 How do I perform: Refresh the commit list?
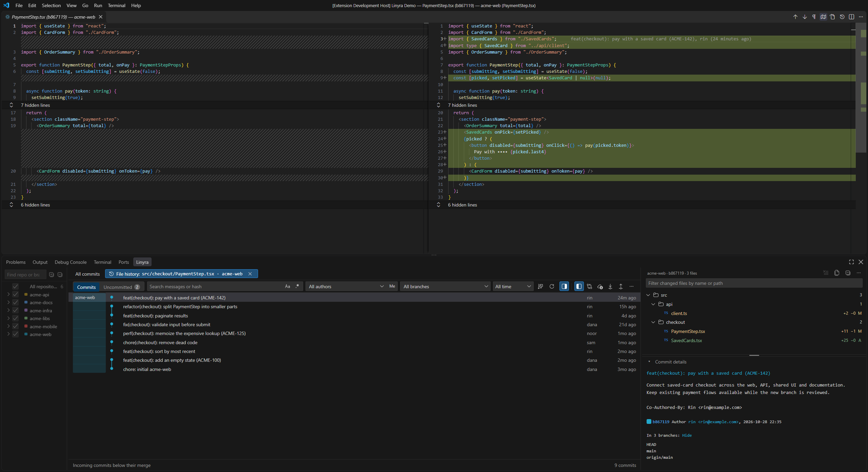(552, 287)
